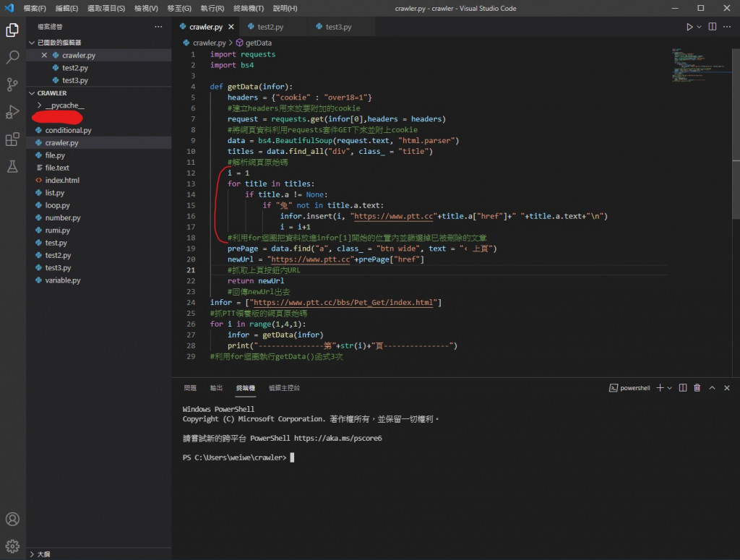Close the crawler.py editor tab
The height and width of the screenshot is (560, 740).
(231, 27)
